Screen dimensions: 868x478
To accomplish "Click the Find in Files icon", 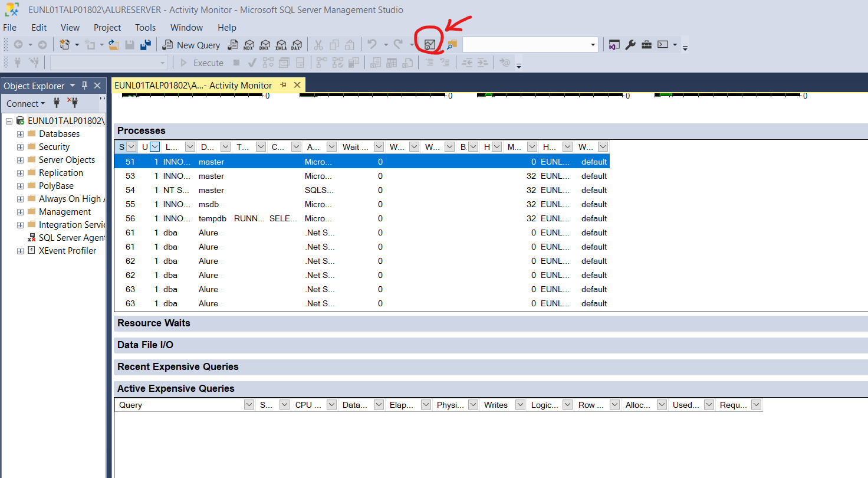I will click(452, 45).
